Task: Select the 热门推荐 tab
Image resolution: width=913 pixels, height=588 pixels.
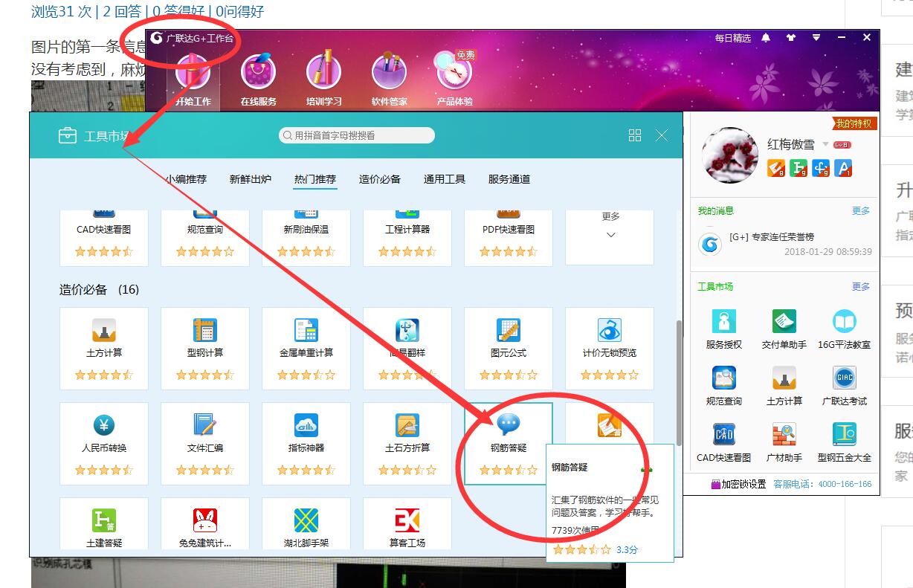Action: 315,179
